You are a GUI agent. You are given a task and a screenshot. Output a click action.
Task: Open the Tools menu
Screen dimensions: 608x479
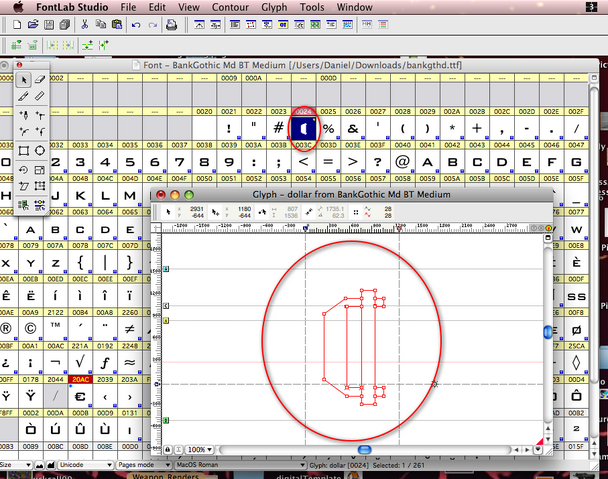pyautogui.click(x=312, y=7)
